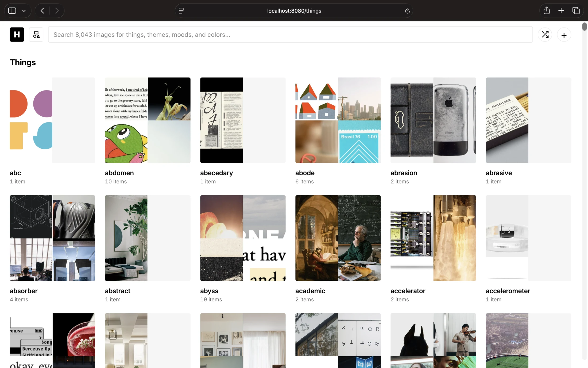The height and width of the screenshot is (368, 588).
Task: Open the browser share icon
Action: pos(547,10)
